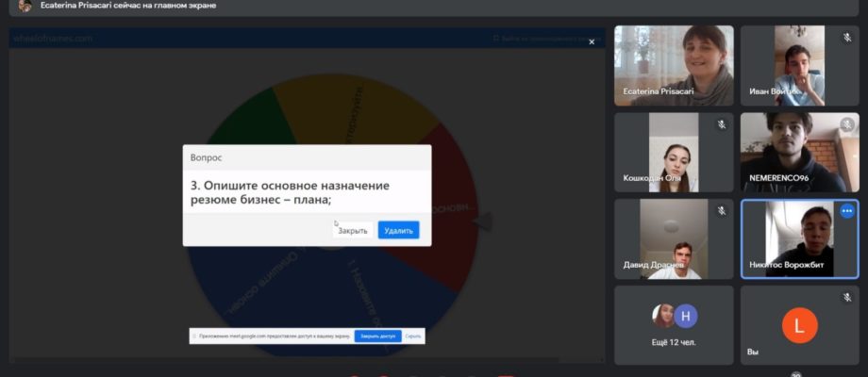Click the orange L avatar in your tile
This screenshot has width=868, height=377.
[799, 325]
